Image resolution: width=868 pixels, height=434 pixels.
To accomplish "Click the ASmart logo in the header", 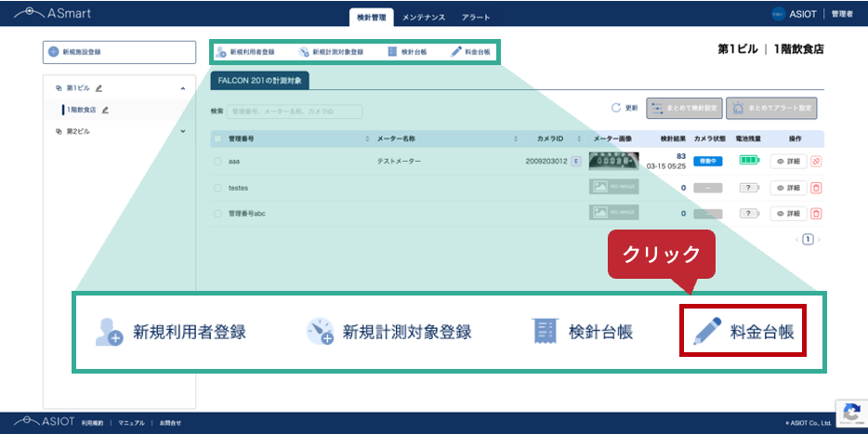I will click(x=52, y=13).
